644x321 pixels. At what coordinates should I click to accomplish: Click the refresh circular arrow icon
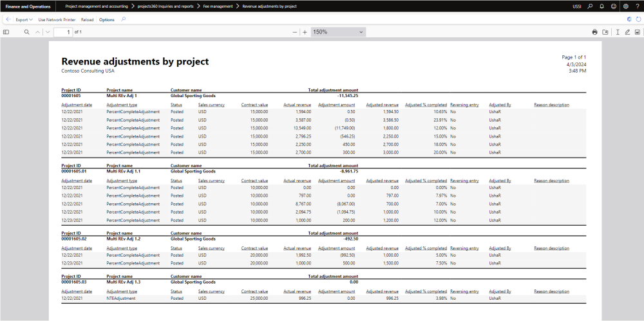638,19
